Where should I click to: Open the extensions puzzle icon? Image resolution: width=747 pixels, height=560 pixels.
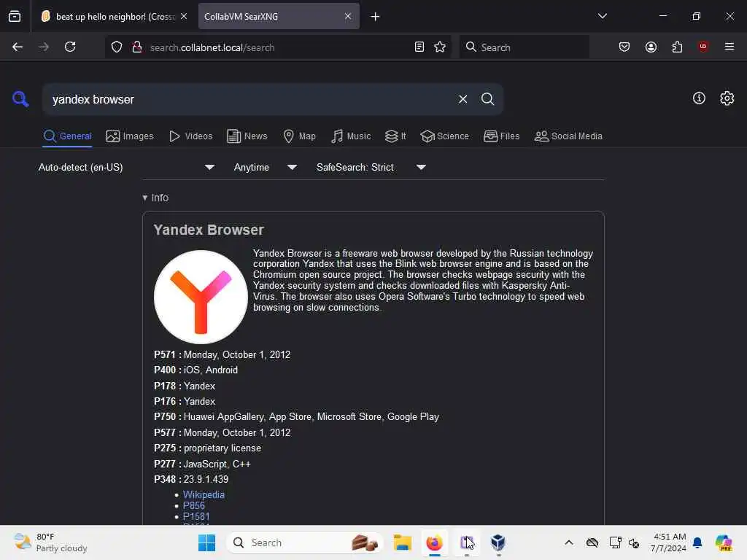click(x=677, y=47)
